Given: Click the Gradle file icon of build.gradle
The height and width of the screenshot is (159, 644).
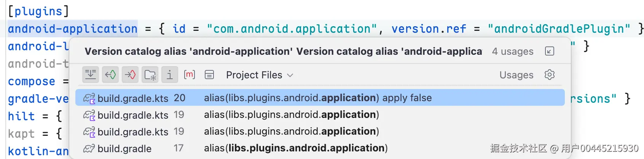Looking at the screenshot, I should (89, 148).
